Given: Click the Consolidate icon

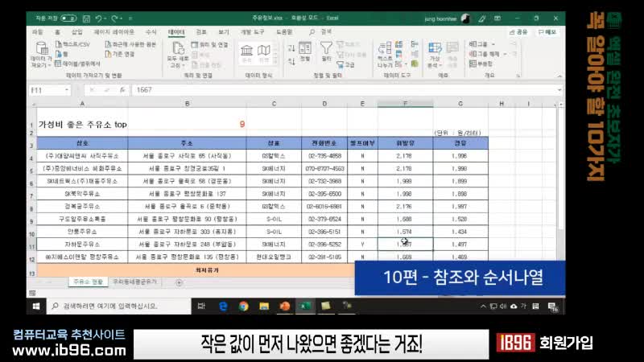Looking at the screenshot, I should point(415,44).
